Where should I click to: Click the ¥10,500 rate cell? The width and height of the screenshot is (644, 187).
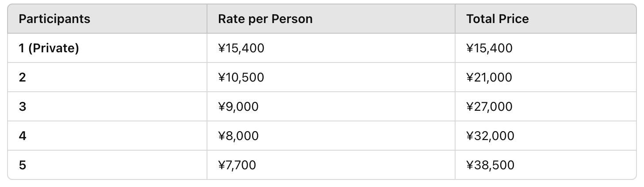pyautogui.click(x=331, y=77)
